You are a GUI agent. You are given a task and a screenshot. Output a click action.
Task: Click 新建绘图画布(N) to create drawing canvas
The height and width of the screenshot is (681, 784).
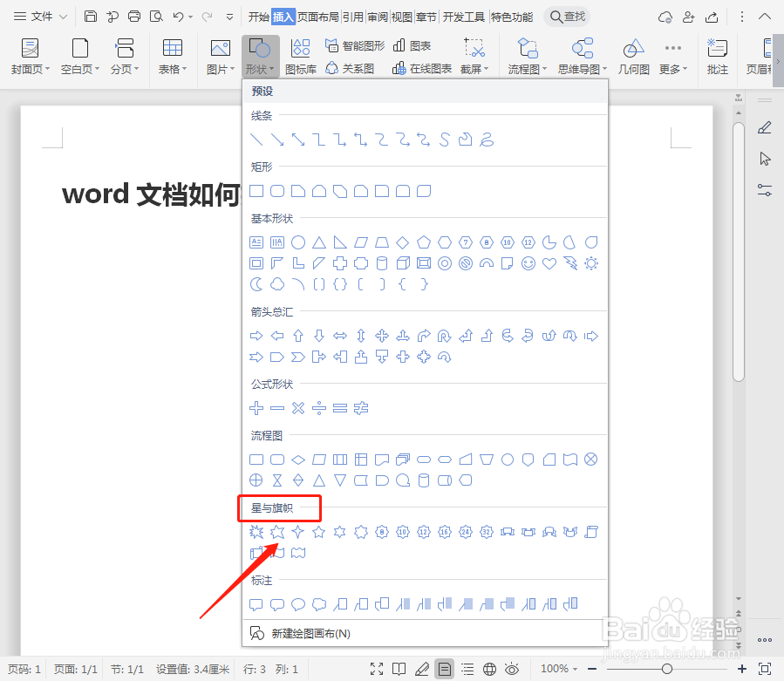(310, 633)
